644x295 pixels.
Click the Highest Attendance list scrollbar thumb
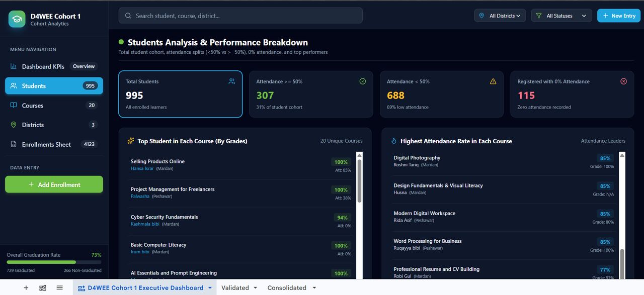[x=622, y=263]
